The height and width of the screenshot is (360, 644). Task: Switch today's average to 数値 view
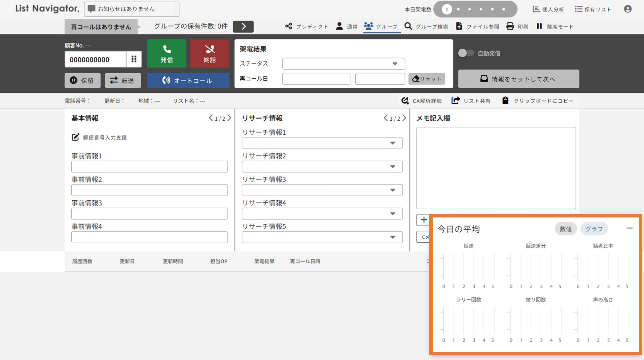click(565, 229)
